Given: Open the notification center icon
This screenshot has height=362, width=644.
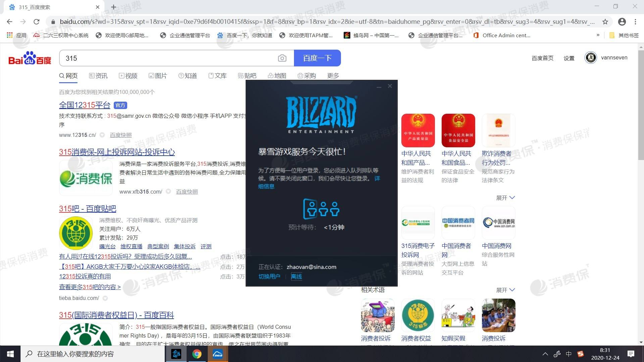Looking at the screenshot, I should (631, 354).
